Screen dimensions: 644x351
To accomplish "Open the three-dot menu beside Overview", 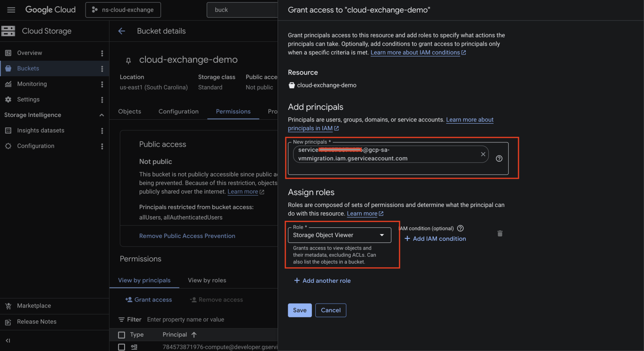I will click(102, 53).
